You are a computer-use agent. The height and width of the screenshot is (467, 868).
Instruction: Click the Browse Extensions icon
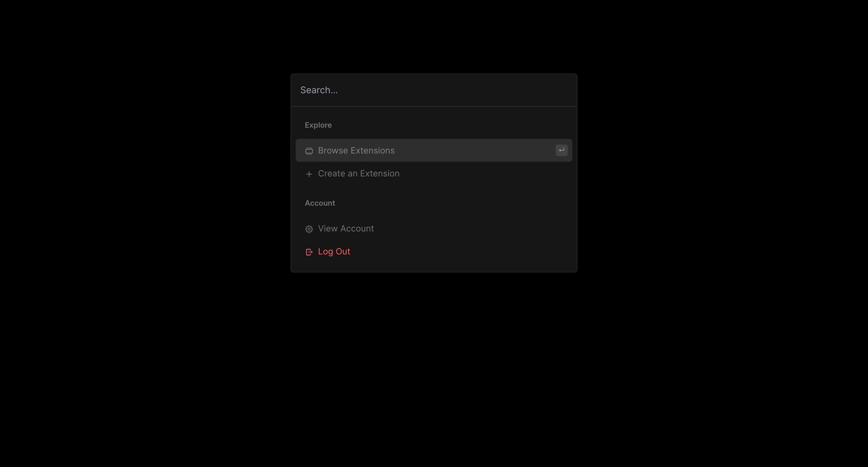click(x=309, y=151)
